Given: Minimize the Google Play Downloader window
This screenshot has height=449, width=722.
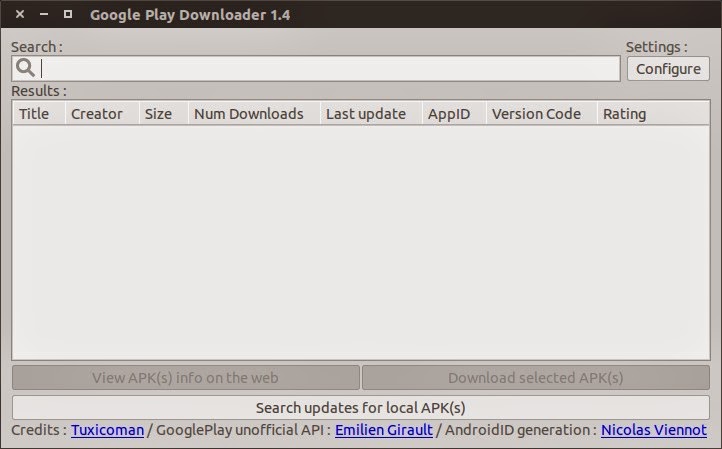Looking at the screenshot, I should pos(44,14).
